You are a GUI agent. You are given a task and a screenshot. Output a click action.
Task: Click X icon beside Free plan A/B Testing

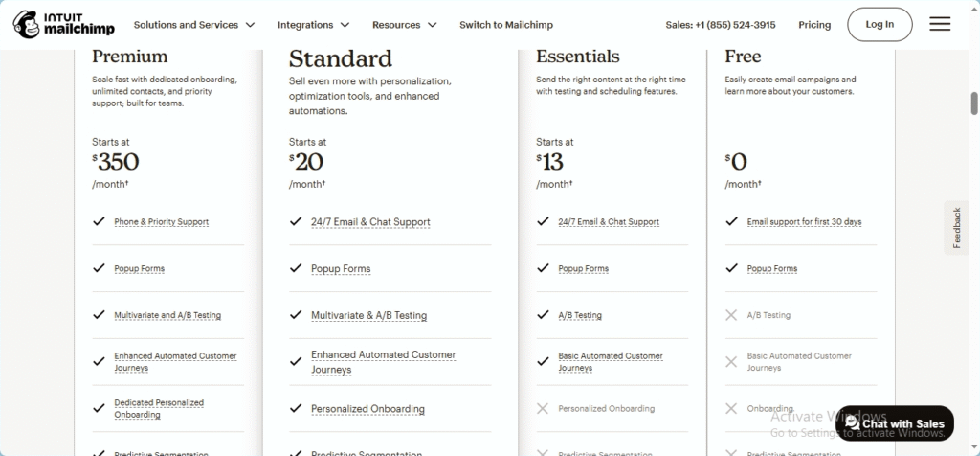[731, 315]
